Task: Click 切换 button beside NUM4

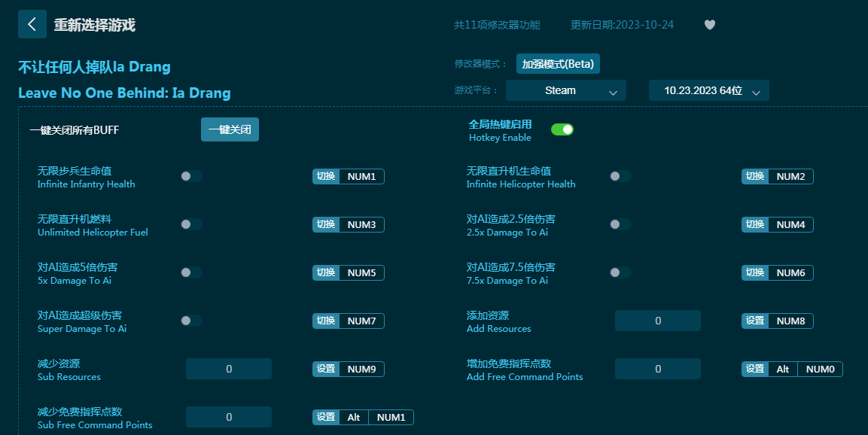Action: pos(754,225)
